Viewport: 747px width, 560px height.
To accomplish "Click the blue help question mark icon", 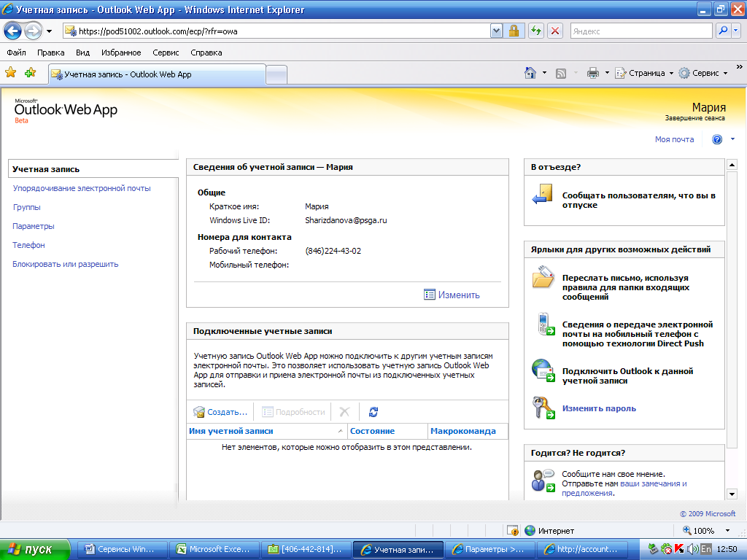I will point(717,139).
